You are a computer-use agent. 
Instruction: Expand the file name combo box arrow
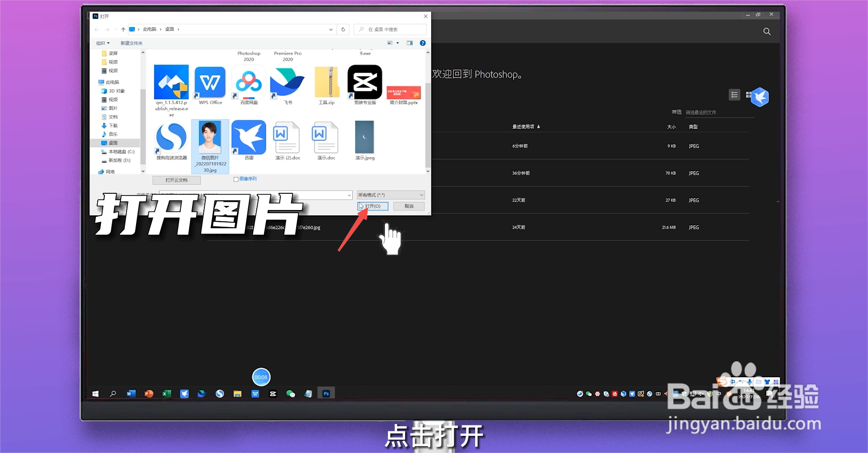click(x=349, y=195)
